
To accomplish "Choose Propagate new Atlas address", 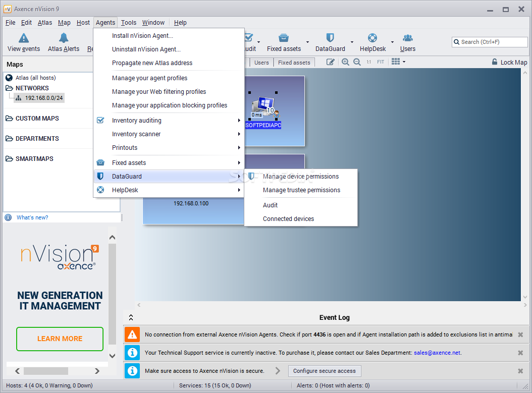I will [169, 63].
